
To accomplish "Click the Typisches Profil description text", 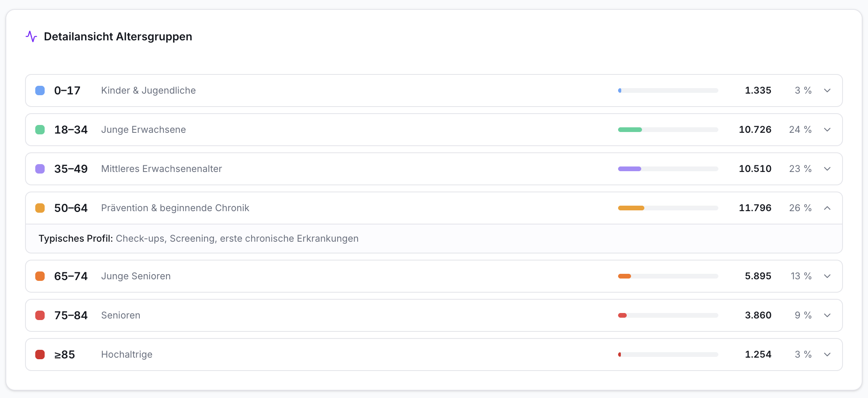I will (x=199, y=239).
